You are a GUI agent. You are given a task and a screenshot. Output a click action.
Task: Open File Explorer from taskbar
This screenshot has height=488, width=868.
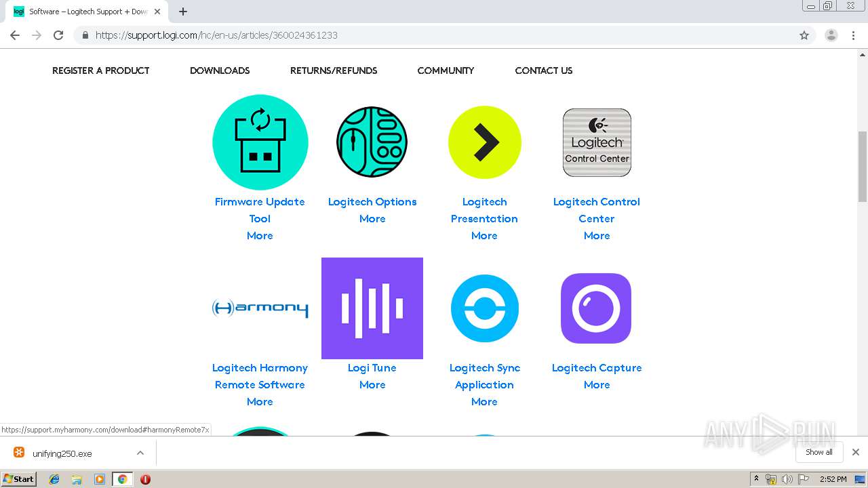(77, 479)
